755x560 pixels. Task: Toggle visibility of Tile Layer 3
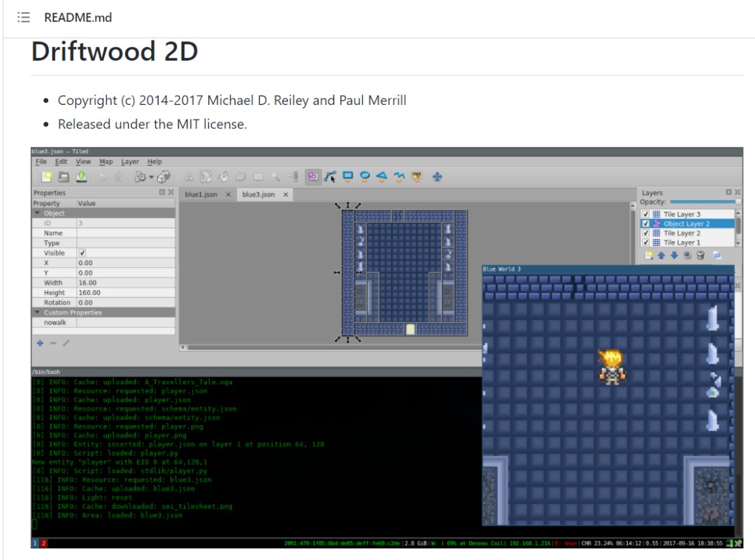pyautogui.click(x=646, y=214)
